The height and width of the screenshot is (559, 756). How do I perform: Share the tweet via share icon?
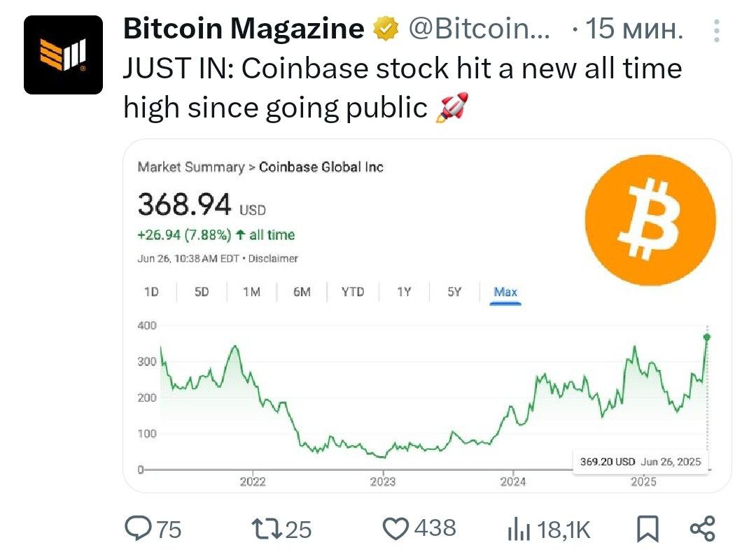tap(703, 528)
